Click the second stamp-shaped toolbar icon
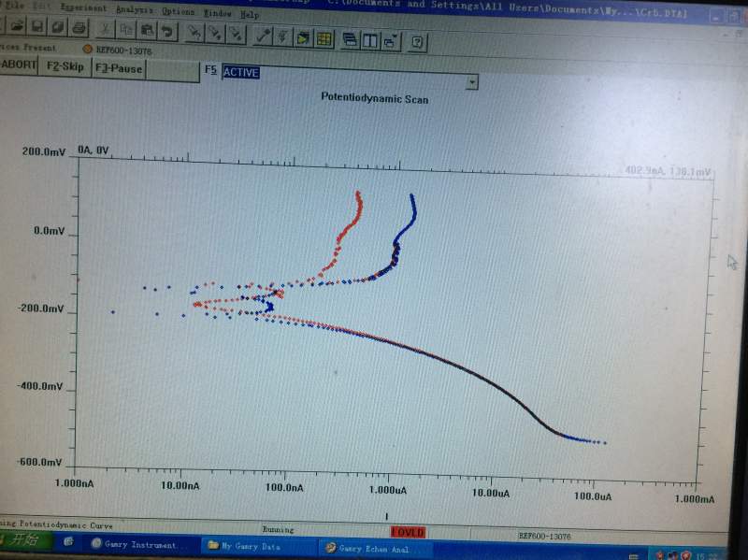The width and height of the screenshot is (748, 560). (x=215, y=34)
